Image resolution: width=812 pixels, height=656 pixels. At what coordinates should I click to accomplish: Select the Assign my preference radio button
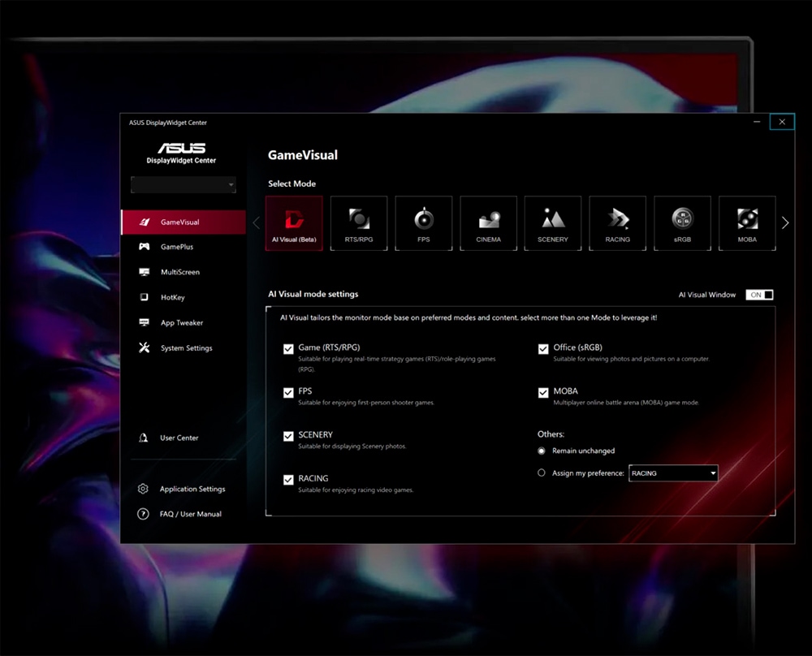(x=542, y=473)
